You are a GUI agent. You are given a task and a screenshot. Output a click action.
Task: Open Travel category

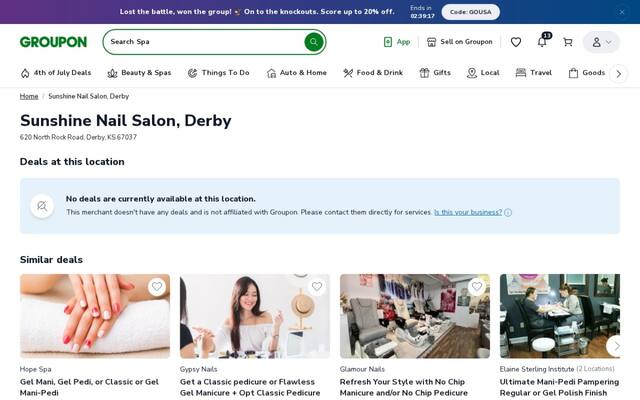534,73
